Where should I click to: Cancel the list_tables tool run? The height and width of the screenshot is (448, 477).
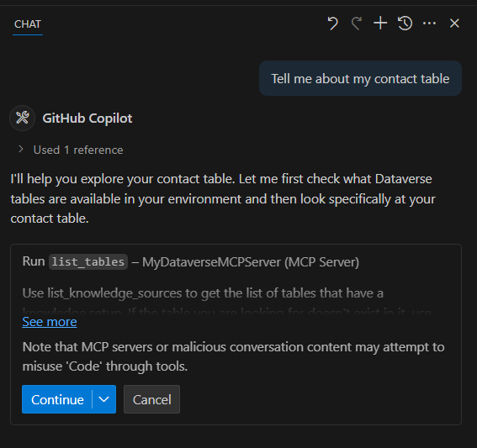151,399
